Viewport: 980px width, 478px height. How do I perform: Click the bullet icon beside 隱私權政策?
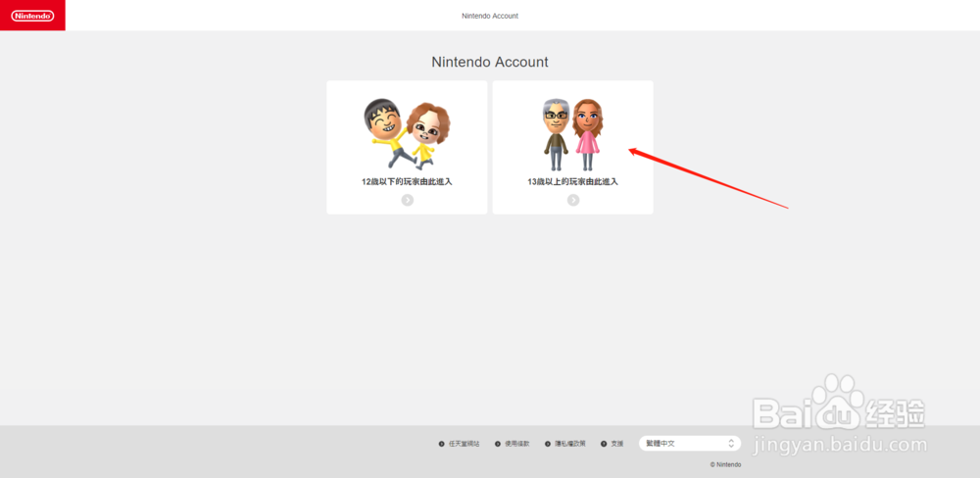[548, 444]
